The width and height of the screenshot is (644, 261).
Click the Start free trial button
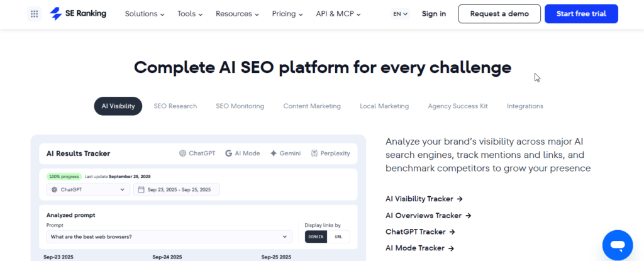coord(581,14)
